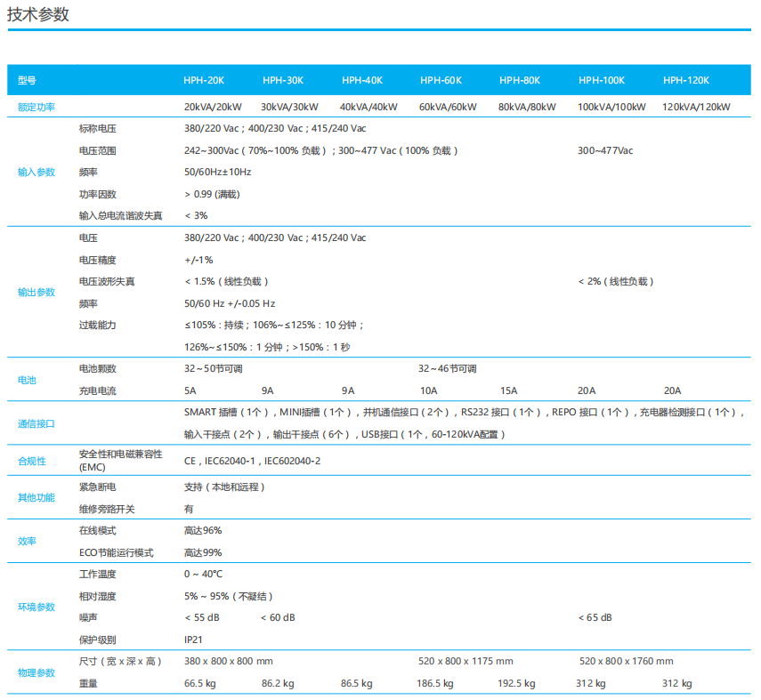Select the 型号 header cell
Viewport: 761px width, 700px height.
[28, 81]
